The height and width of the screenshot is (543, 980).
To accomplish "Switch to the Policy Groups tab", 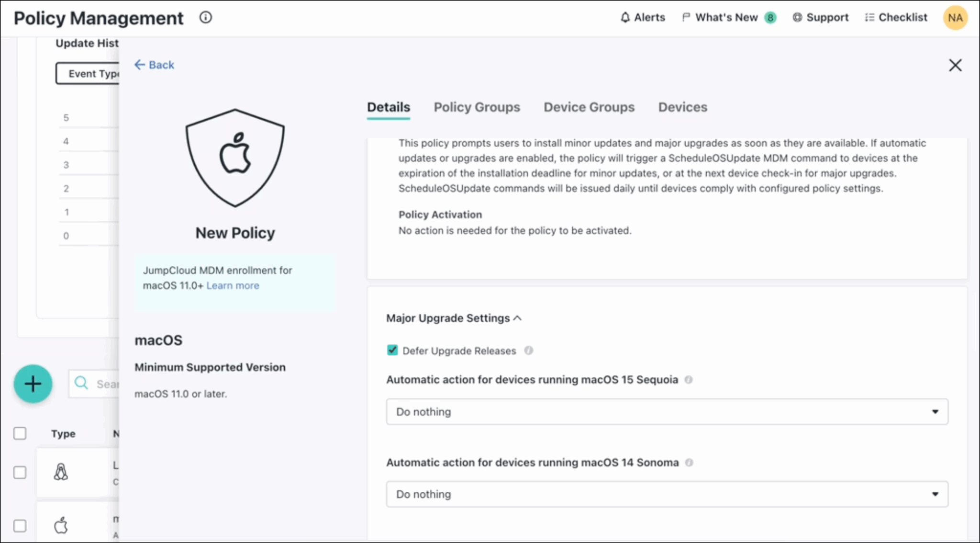I will click(x=477, y=107).
